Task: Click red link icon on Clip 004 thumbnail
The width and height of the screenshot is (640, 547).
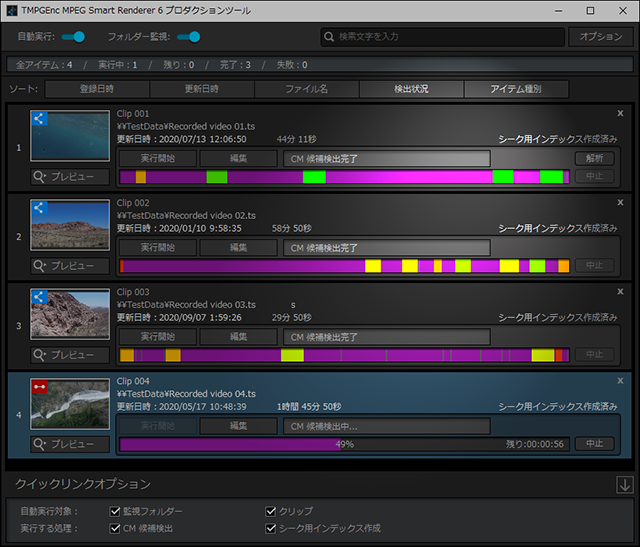Action: [x=39, y=387]
